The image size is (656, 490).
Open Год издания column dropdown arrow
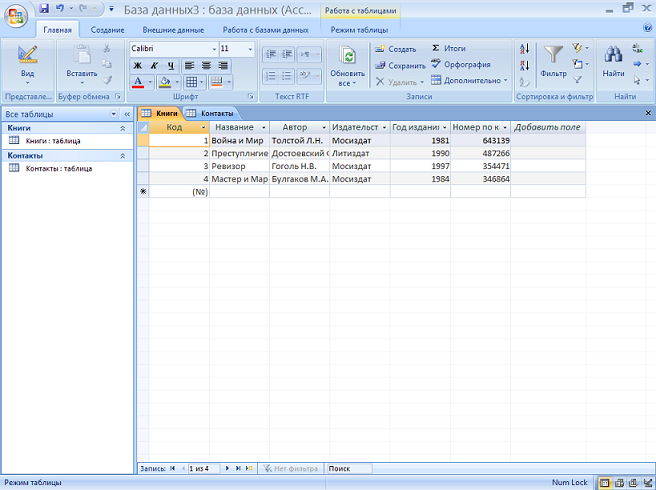pos(444,128)
